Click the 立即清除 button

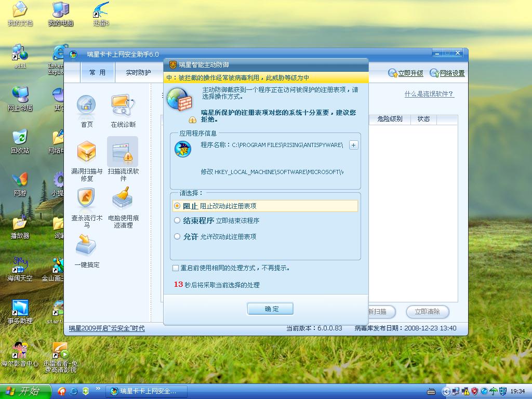(427, 312)
